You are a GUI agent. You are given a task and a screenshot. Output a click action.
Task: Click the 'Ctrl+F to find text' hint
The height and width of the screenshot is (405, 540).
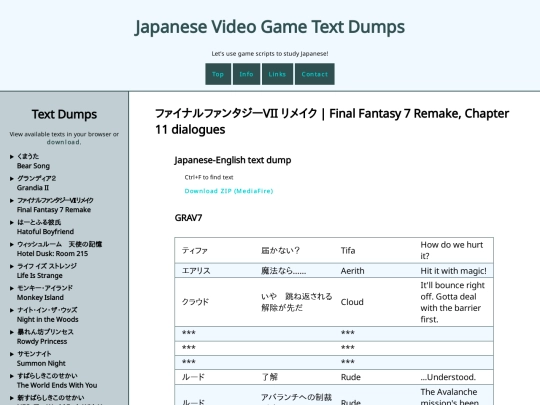click(x=209, y=177)
